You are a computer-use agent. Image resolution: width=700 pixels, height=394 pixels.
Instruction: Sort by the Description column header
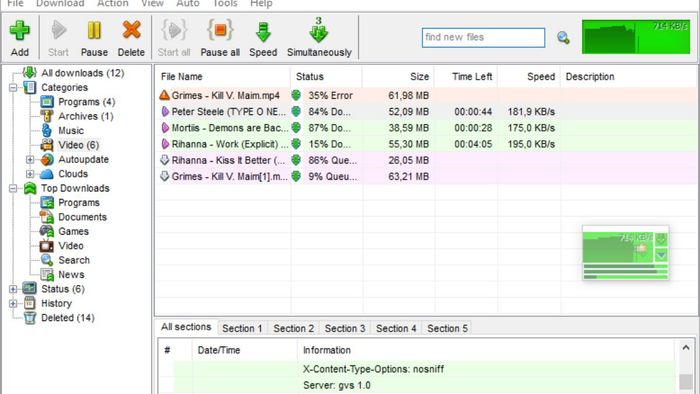[629, 77]
